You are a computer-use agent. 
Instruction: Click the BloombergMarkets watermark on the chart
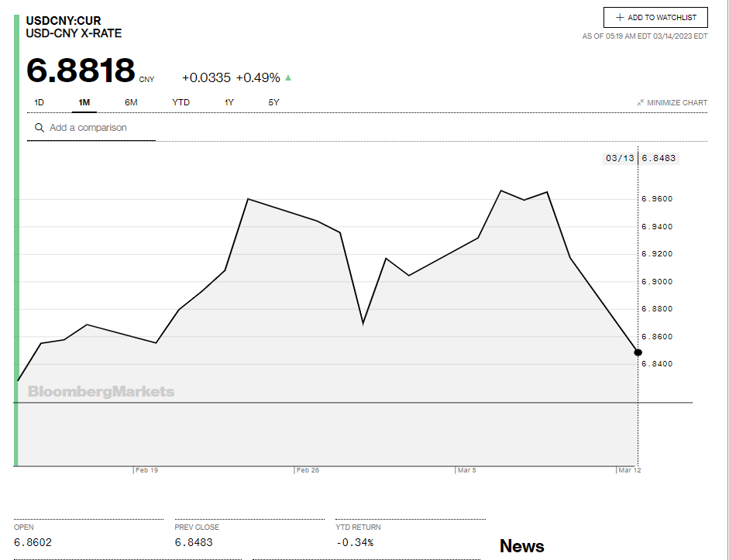101,392
